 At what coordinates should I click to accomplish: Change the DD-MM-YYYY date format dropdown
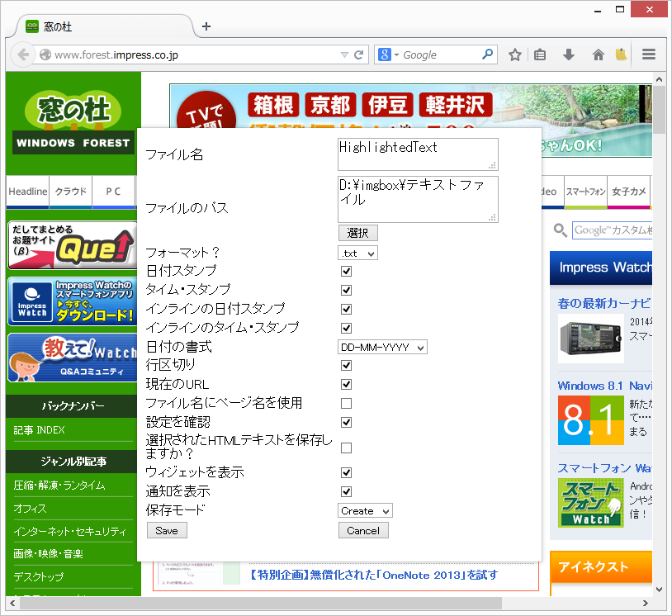pyautogui.click(x=383, y=347)
